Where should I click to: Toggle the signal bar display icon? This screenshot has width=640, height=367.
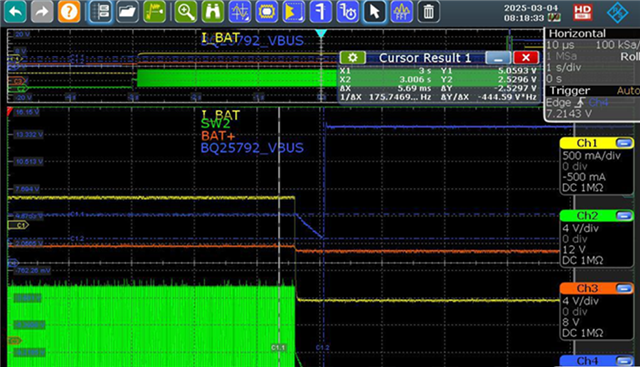pos(100,11)
